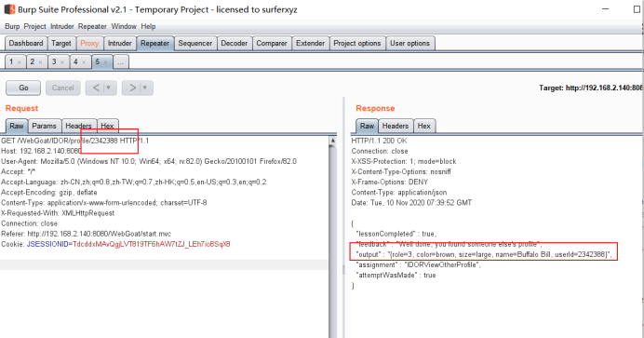Click the Target host label
Viewport: 644px width, 338px height.
pyautogui.click(x=591, y=88)
